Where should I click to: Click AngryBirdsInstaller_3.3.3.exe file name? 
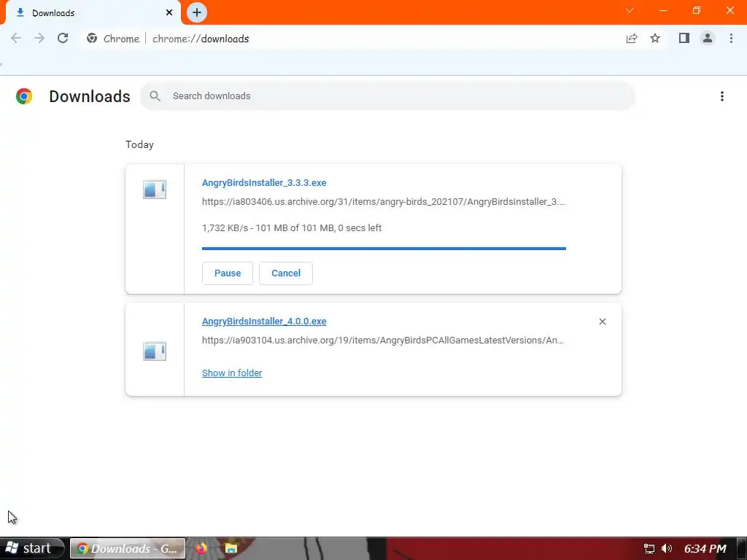(x=264, y=183)
